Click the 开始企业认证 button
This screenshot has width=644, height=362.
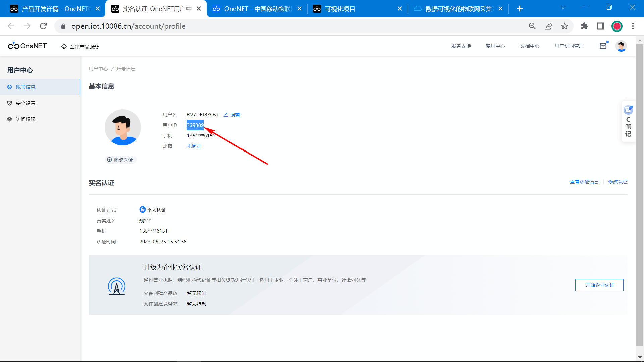[599, 285]
